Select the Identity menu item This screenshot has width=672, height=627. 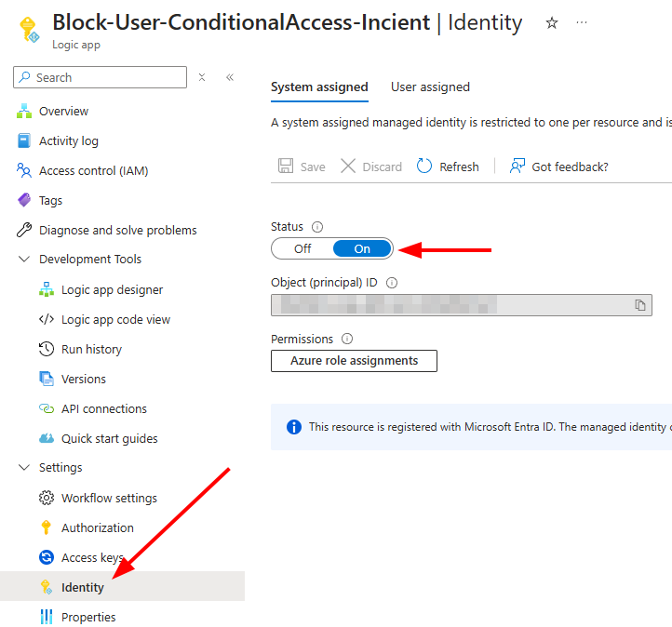tap(122, 587)
